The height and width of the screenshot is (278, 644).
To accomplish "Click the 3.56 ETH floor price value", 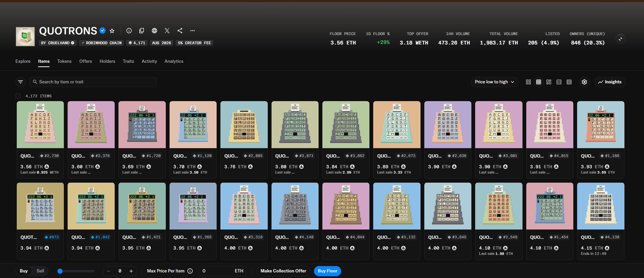I will (x=343, y=43).
